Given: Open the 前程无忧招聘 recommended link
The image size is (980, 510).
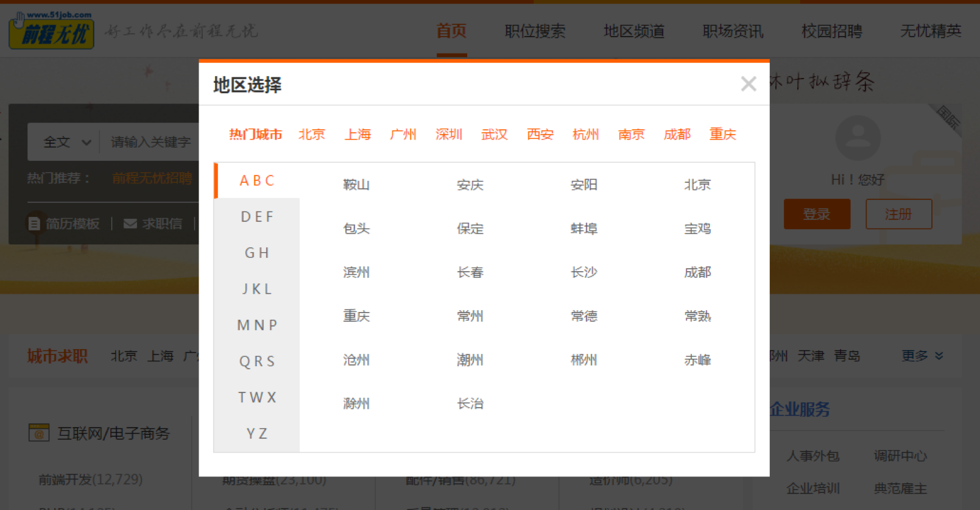Looking at the screenshot, I should click(152, 178).
